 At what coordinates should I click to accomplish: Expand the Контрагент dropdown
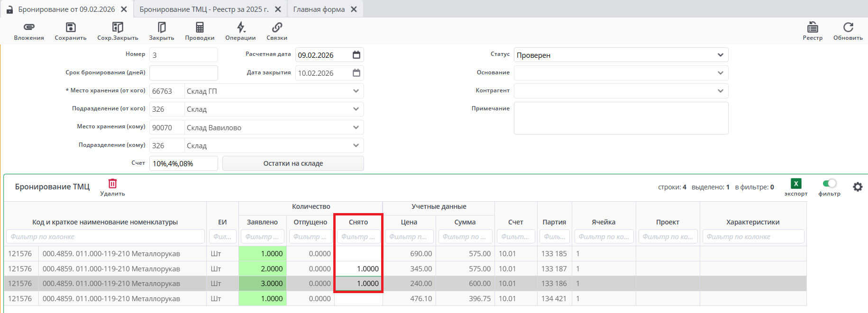coord(720,91)
